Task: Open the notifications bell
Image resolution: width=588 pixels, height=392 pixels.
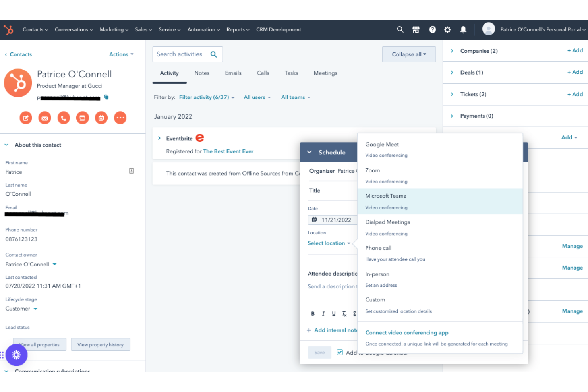Action: 463,29
